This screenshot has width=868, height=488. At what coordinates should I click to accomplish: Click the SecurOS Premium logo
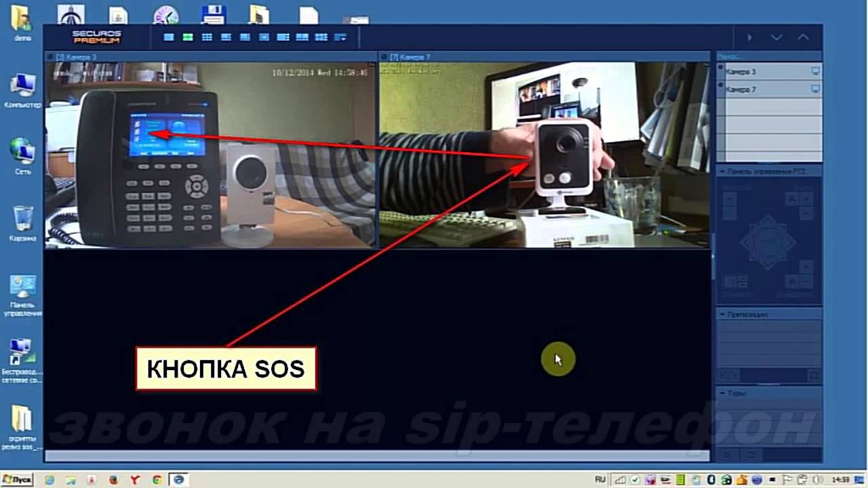(97, 37)
